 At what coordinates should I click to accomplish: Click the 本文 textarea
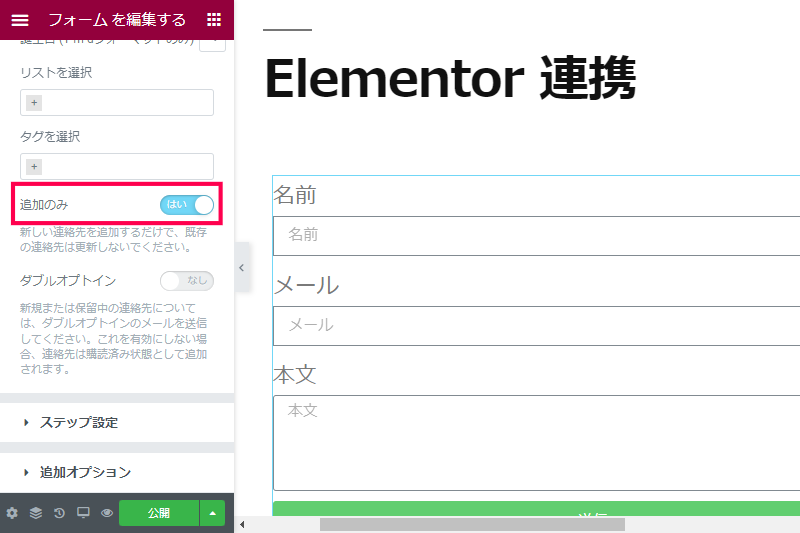pos(536,443)
